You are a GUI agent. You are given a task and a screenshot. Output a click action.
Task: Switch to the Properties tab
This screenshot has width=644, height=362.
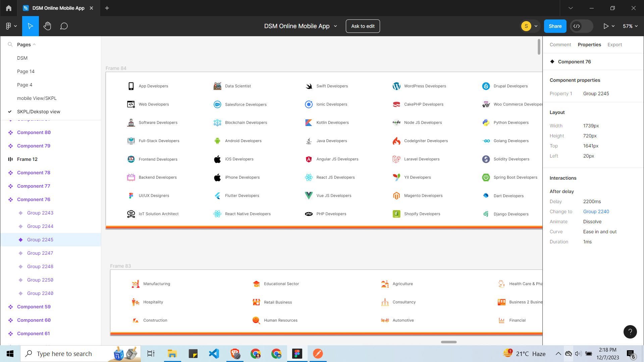[589, 45]
